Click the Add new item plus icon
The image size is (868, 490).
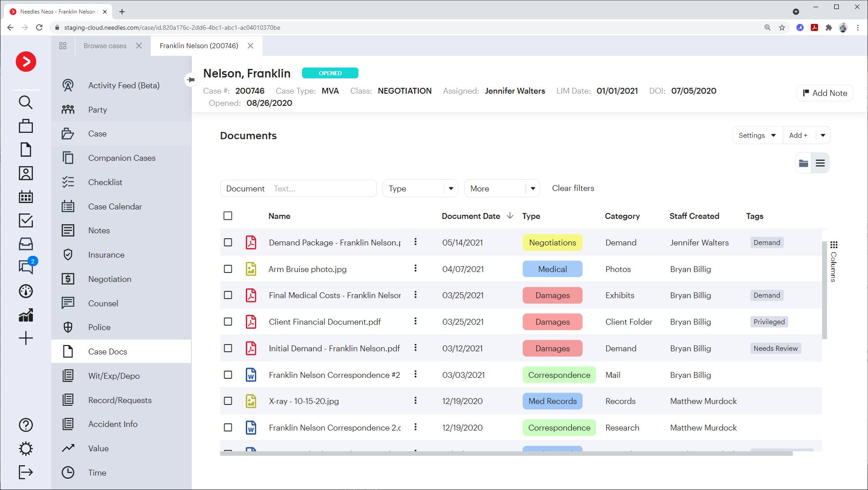(26, 338)
